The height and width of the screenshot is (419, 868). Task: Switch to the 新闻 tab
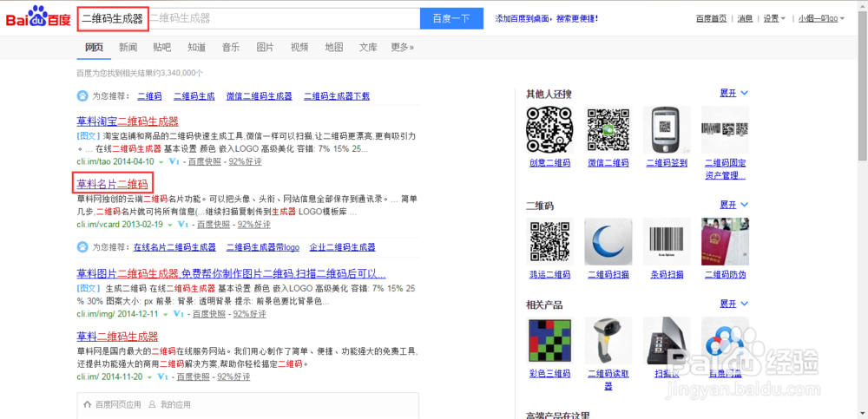pos(128,47)
